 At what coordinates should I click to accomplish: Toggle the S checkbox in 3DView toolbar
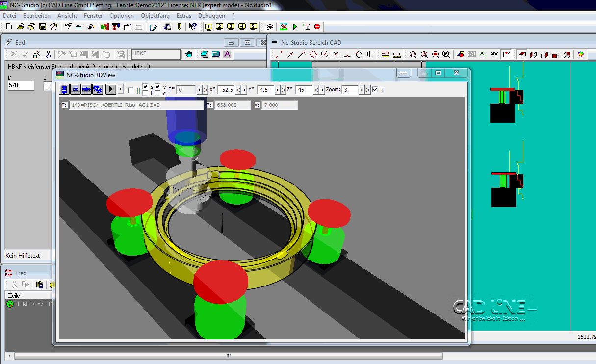(x=146, y=86)
